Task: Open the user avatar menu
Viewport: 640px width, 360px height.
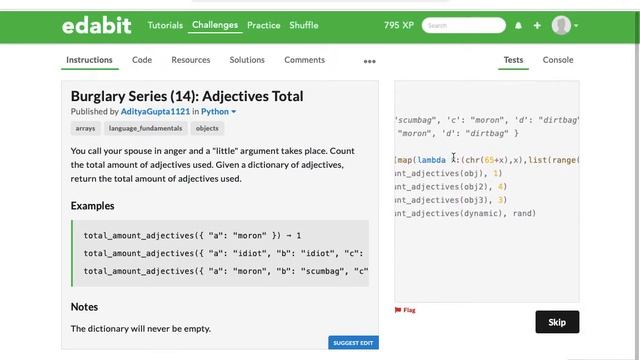Action: [x=561, y=25]
